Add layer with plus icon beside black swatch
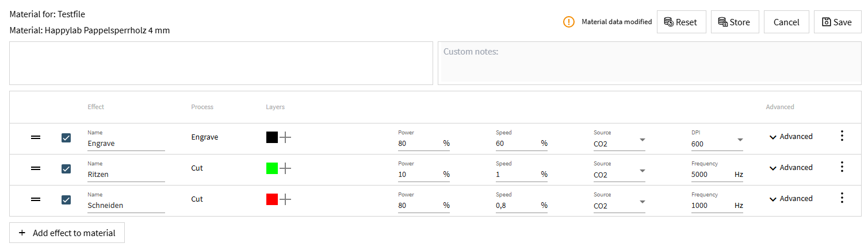The width and height of the screenshot is (868, 247). pyautogui.click(x=285, y=137)
